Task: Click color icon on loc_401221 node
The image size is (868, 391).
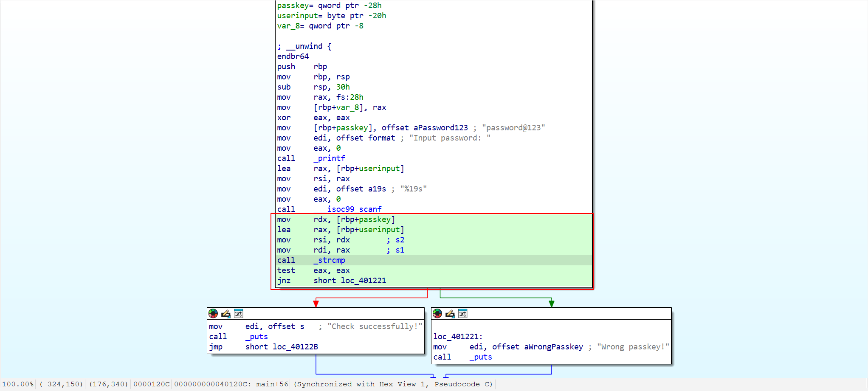Action: click(437, 314)
